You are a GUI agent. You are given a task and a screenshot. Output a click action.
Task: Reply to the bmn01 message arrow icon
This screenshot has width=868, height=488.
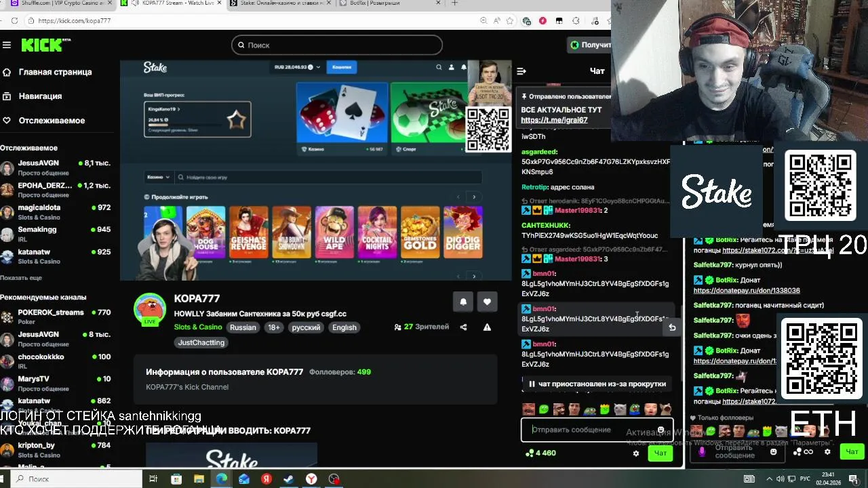(672, 327)
